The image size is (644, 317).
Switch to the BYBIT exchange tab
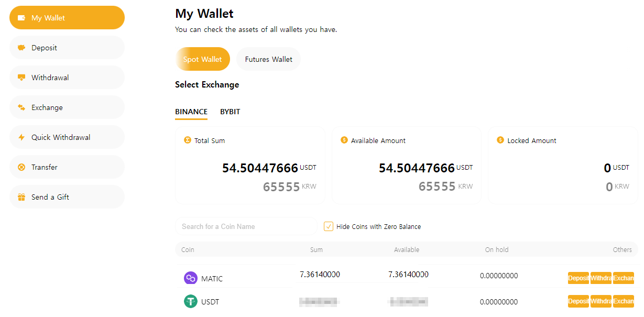click(230, 112)
